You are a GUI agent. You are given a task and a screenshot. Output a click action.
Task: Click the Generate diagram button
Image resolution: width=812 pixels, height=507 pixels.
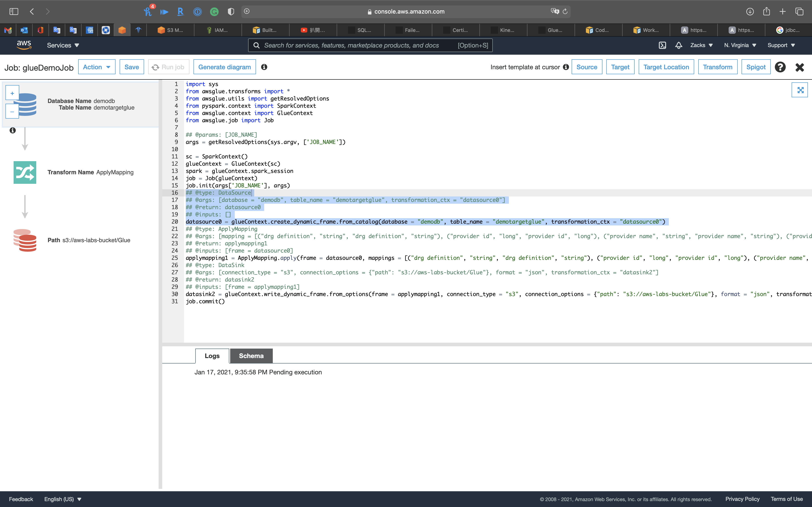225,67
